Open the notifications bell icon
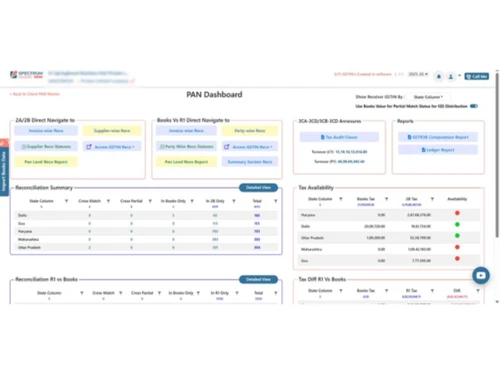This screenshot has width=500, height=375. (439, 77)
